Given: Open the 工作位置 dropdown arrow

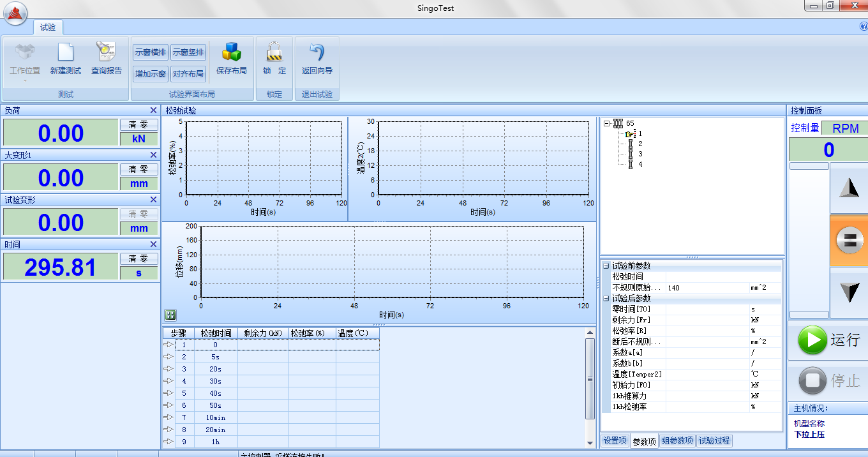Looking at the screenshot, I should (25, 80).
